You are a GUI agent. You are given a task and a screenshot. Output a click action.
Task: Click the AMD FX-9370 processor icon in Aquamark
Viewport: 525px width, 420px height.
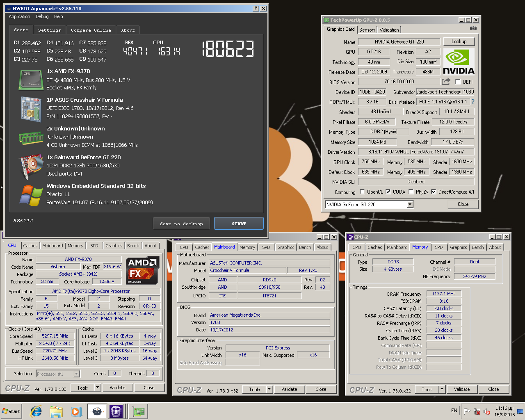(x=31, y=80)
